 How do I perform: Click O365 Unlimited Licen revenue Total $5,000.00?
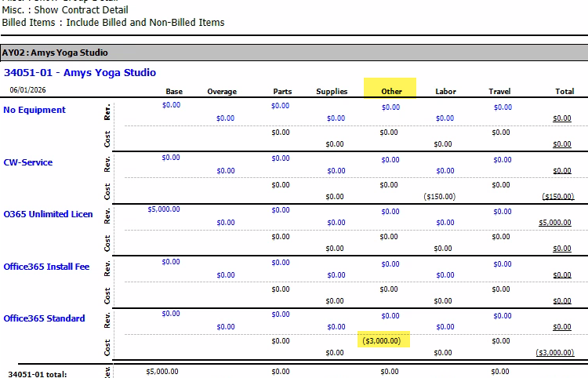(555, 223)
